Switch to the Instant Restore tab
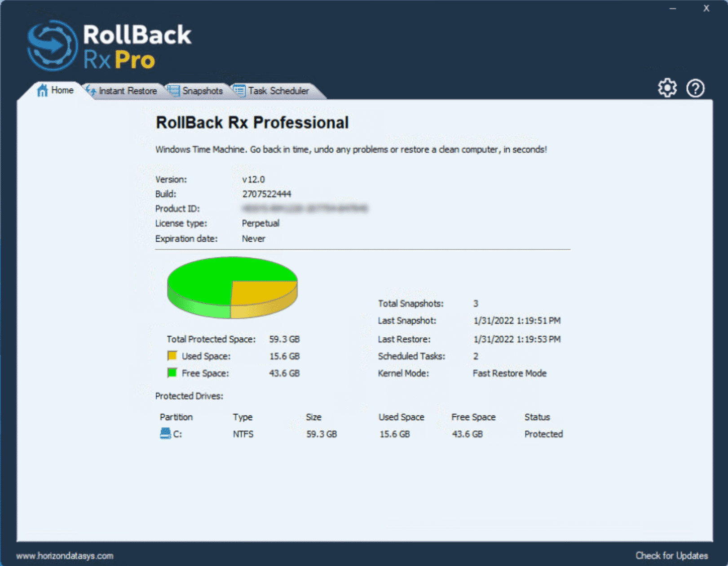This screenshot has width=728, height=566. pos(128,91)
